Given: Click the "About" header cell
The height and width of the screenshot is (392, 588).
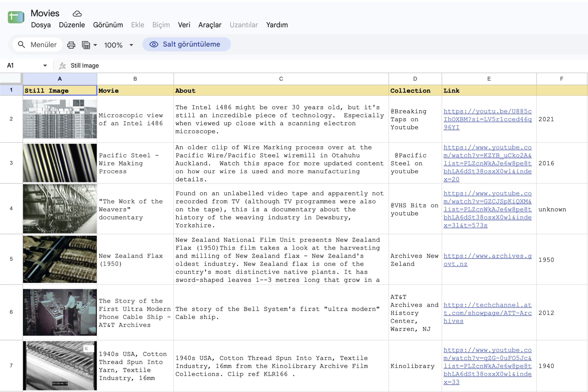Looking at the screenshot, I should tap(281, 90).
